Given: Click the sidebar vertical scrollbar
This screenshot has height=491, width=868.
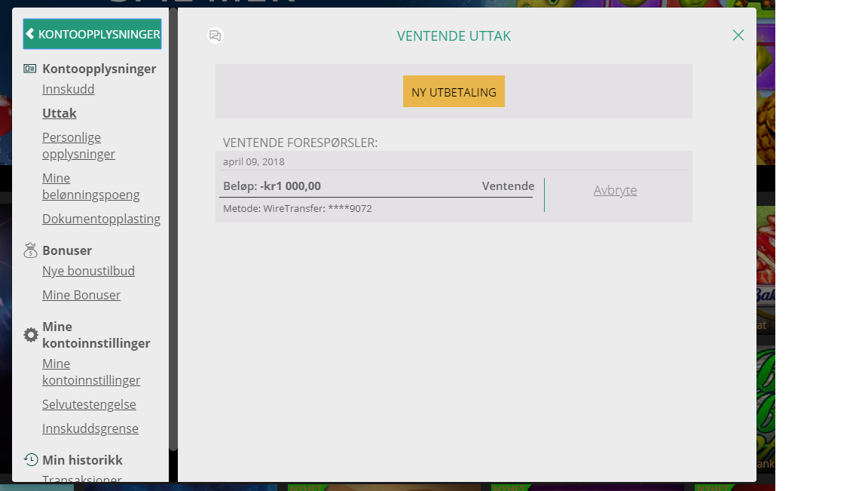Looking at the screenshot, I should [x=173, y=229].
